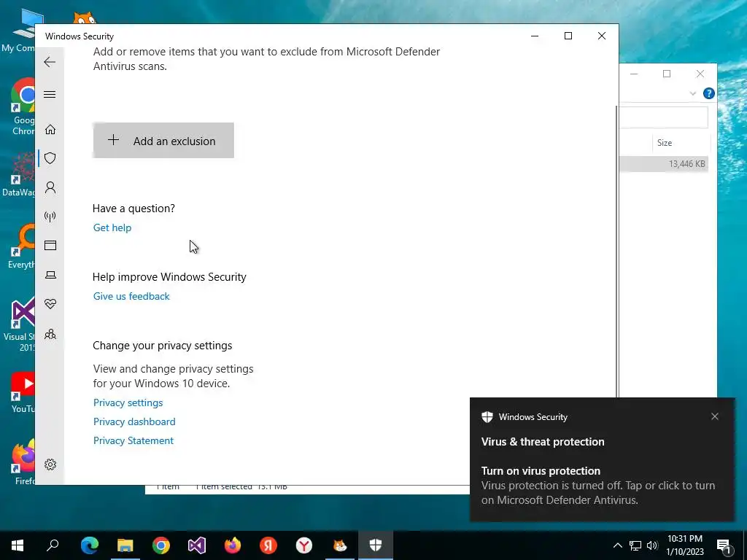The width and height of the screenshot is (747, 560).
Task: Open File Explorer from the taskbar
Action: [125, 545]
